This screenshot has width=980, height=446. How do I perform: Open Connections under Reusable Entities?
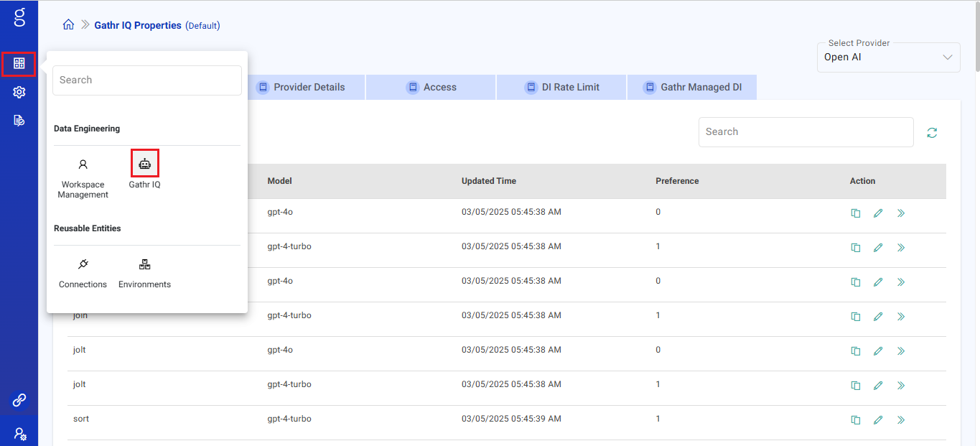tap(83, 274)
